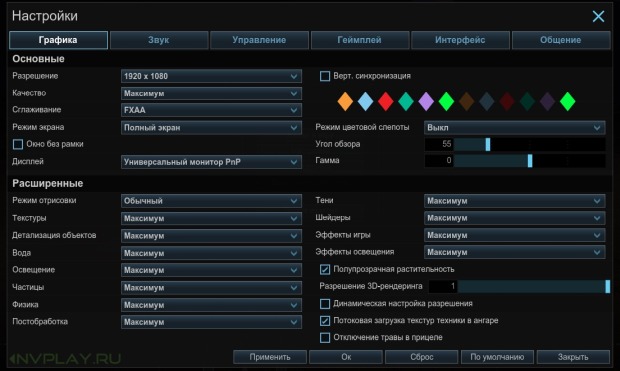Click the light blue diamond icon
This screenshot has width=620, height=371.
pyautogui.click(x=365, y=101)
